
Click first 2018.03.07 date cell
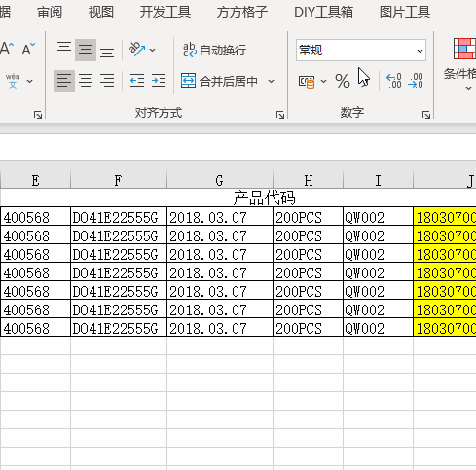(220, 216)
